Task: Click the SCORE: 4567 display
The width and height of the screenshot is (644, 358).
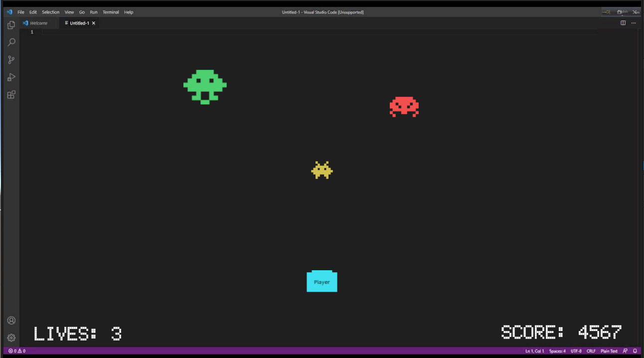Action: (x=561, y=332)
